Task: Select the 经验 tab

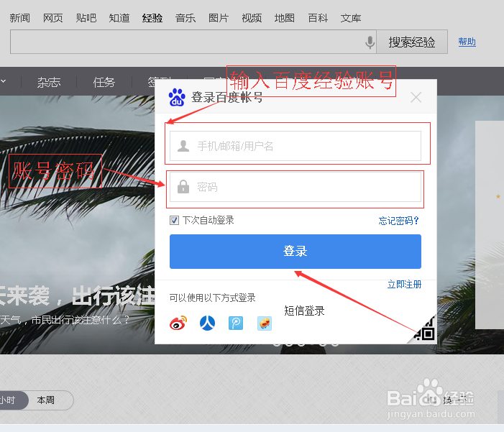Action: (x=152, y=18)
